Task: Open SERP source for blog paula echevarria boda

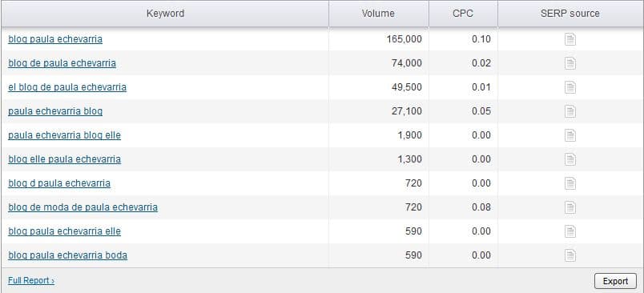Action: pos(570,255)
